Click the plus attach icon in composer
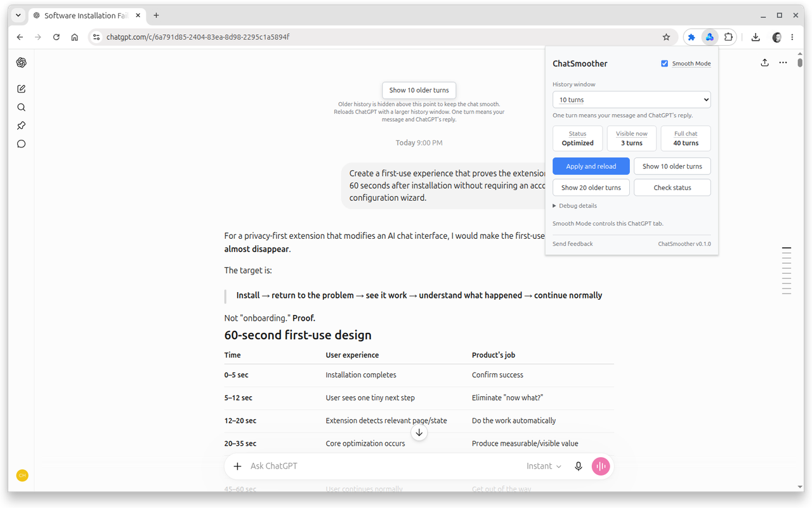 (237, 466)
